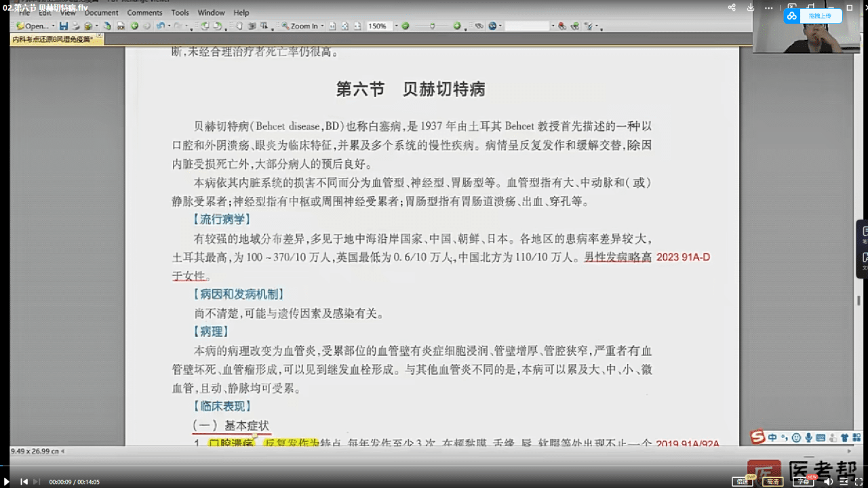Enter fullscreen with bottom-right icon
868x488 pixels.
point(859,481)
